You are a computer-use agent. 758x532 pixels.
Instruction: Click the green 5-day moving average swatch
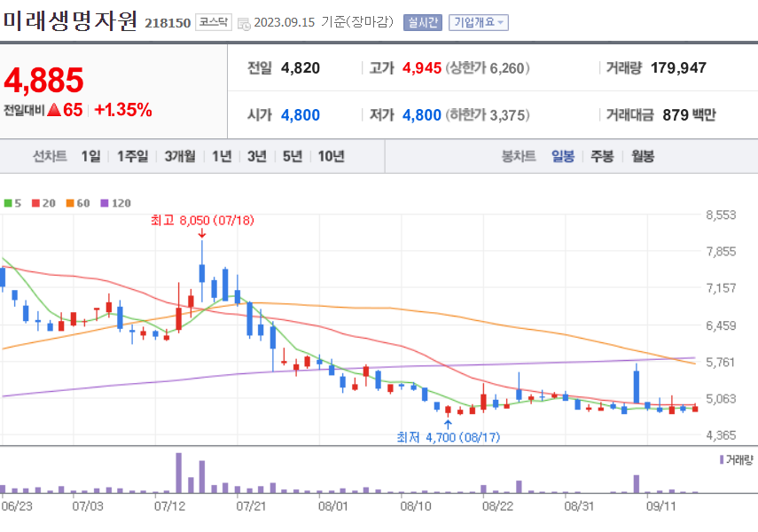pos(8,203)
